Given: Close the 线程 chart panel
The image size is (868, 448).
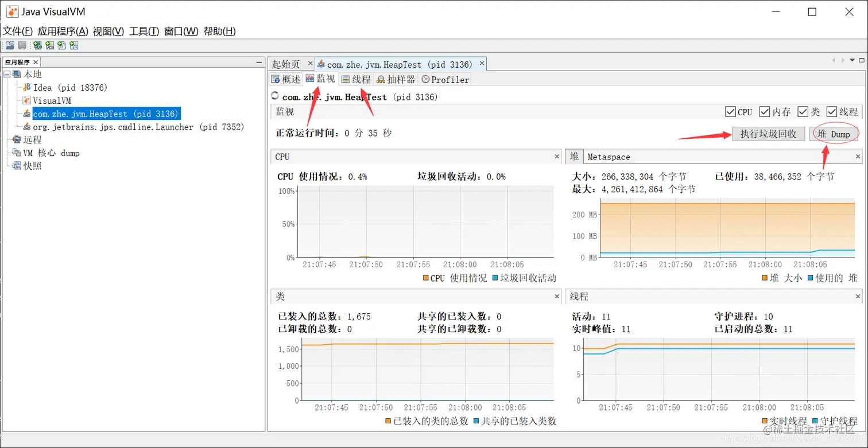Looking at the screenshot, I should [858, 296].
